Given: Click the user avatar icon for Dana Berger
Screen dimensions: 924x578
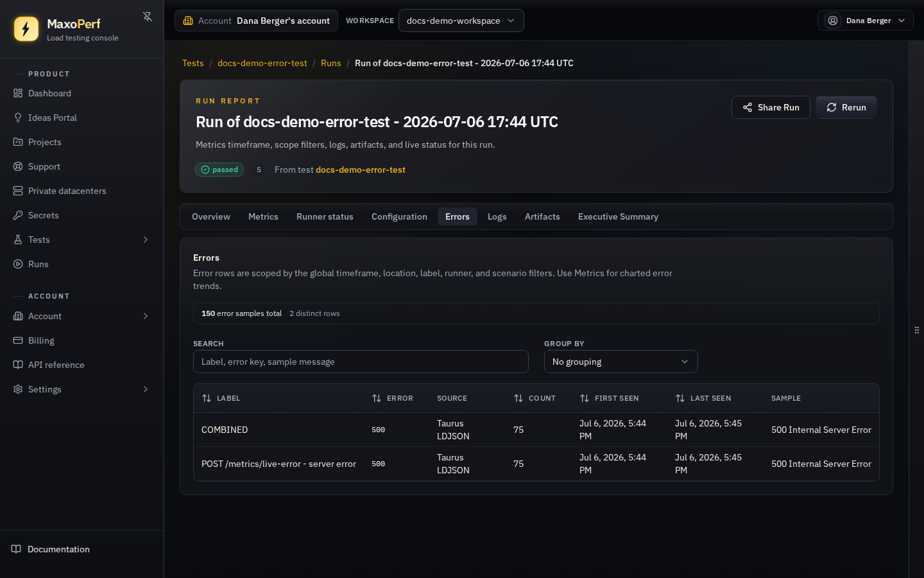Looking at the screenshot, I should point(833,21).
